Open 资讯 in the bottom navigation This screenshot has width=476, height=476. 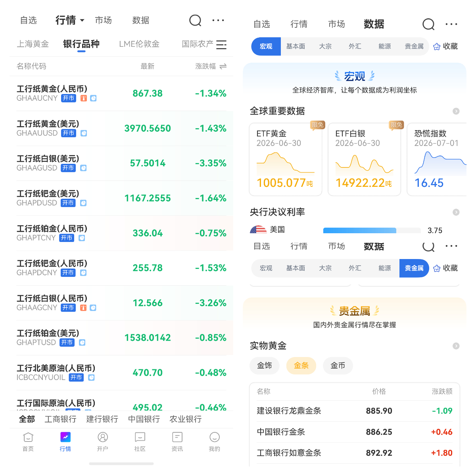pyautogui.click(x=177, y=442)
